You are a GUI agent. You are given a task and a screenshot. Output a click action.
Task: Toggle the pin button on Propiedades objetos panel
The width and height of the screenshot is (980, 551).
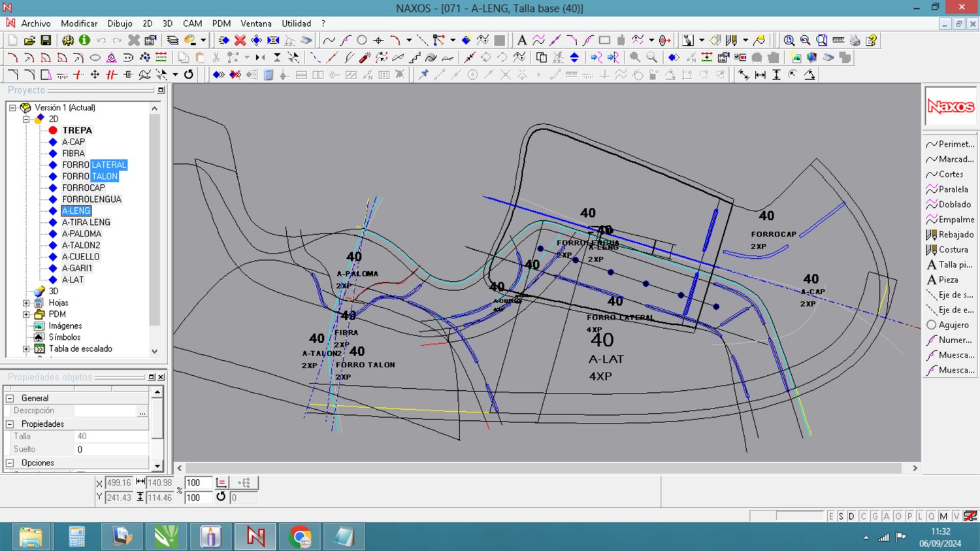point(152,377)
